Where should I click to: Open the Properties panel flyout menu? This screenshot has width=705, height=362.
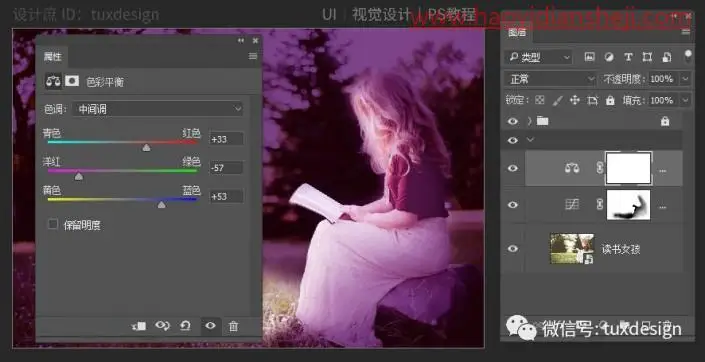point(253,56)
